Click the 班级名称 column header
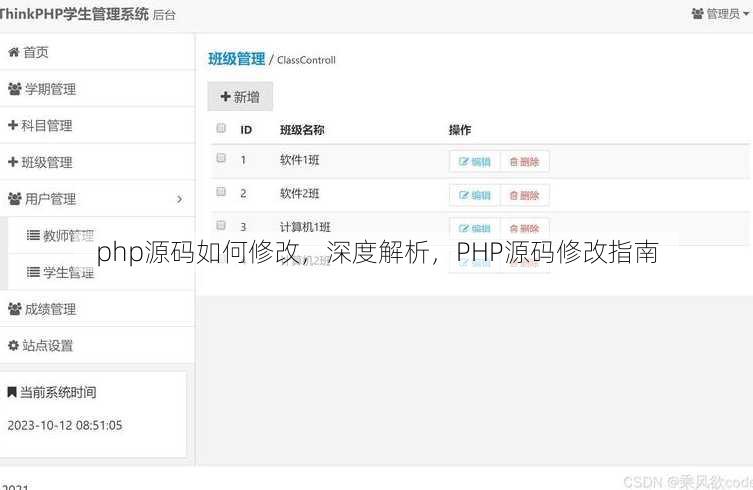Screen dimensions: 753x490 [302, 130]
